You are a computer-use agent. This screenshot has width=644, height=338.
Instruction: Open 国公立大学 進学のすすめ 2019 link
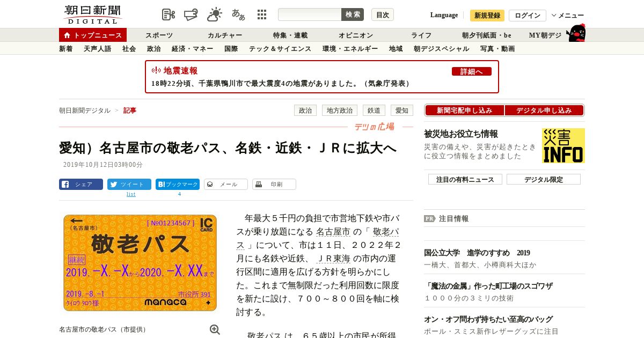(477, 253)
